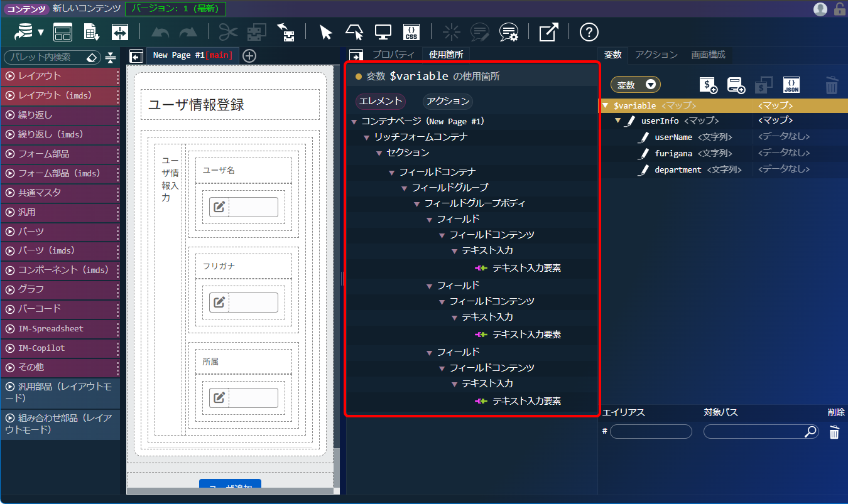Undo the last edit
The height and width of the screenshot is (504, 848).
click(160, 33)
